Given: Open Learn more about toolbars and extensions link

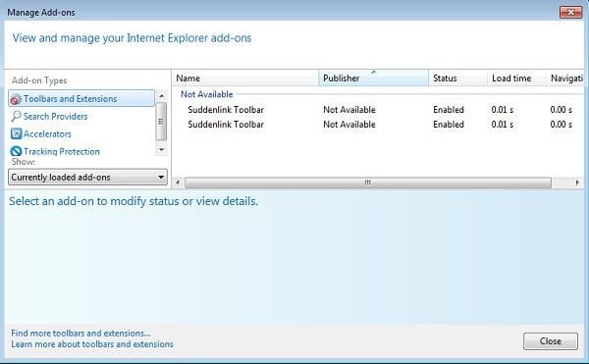Looking at the screenshot, I should point(92,344).
